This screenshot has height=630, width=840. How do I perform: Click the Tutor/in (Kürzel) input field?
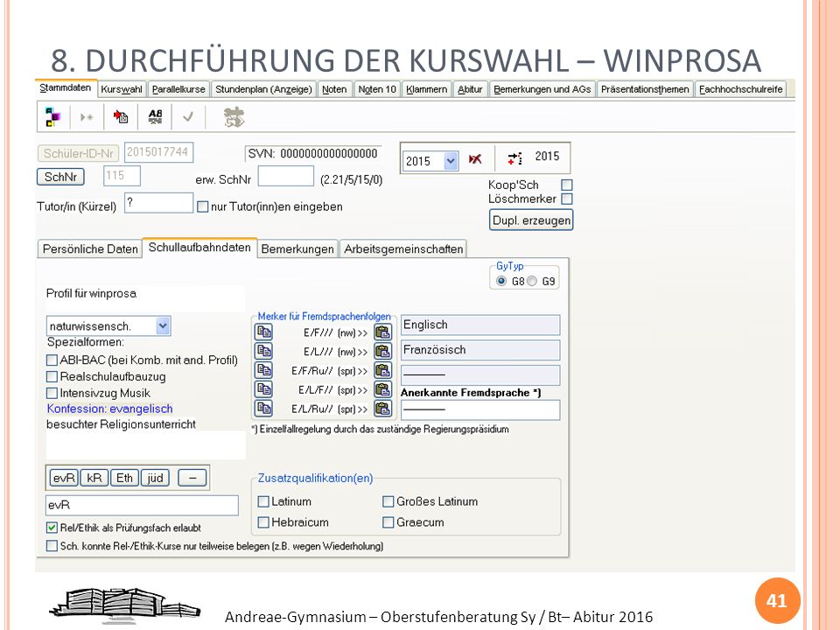[158, 203]
